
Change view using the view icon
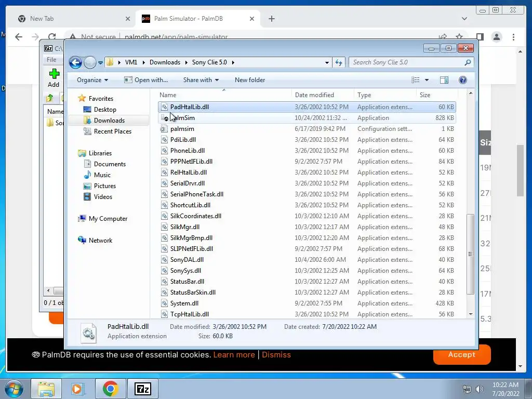tap(415, 80)
